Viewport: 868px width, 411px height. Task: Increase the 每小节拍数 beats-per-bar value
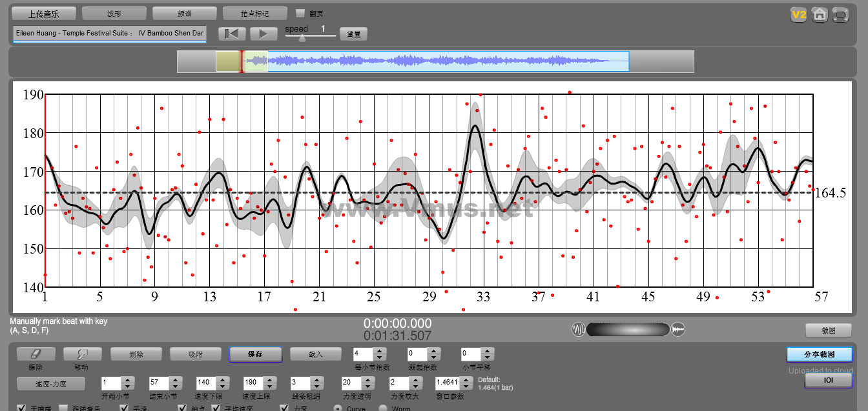(x=380, y=351)
